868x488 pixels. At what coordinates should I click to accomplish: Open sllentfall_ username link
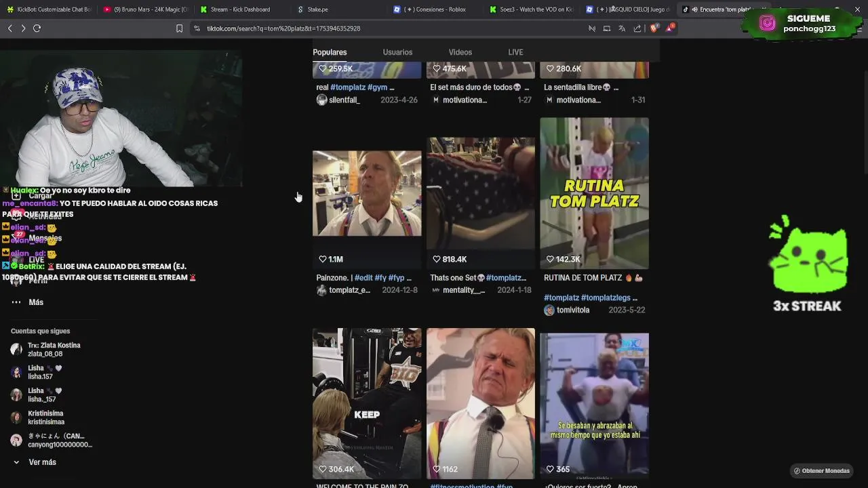(344, 100)
